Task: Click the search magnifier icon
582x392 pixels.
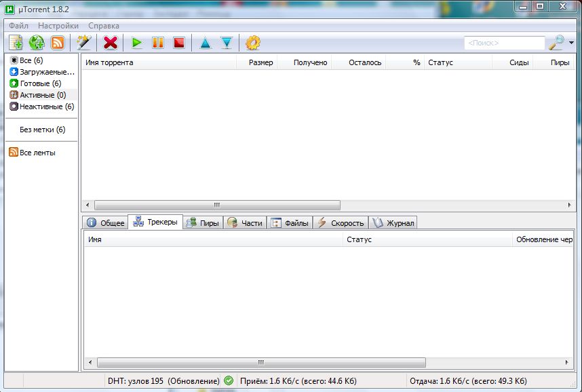Action: coord(556,43)
